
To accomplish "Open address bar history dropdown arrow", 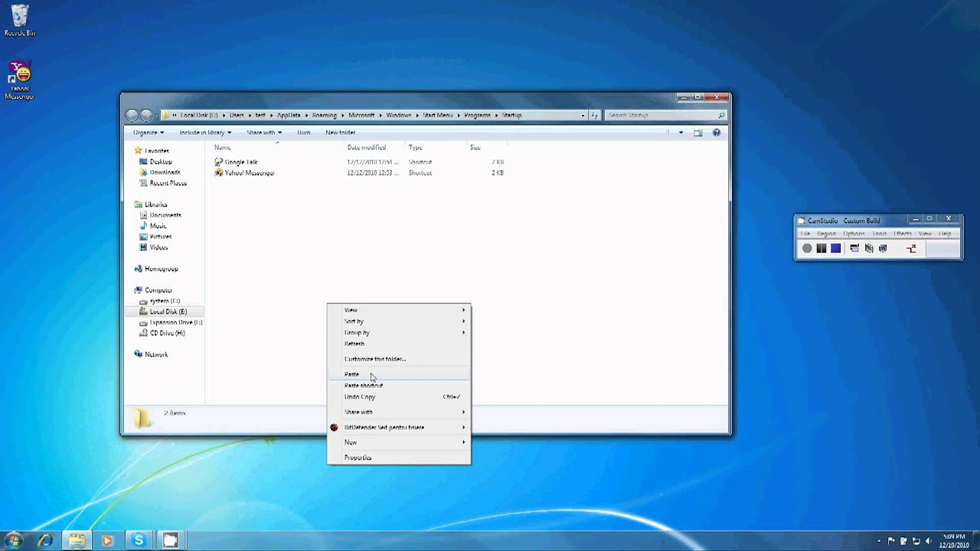I will point(583,116).
